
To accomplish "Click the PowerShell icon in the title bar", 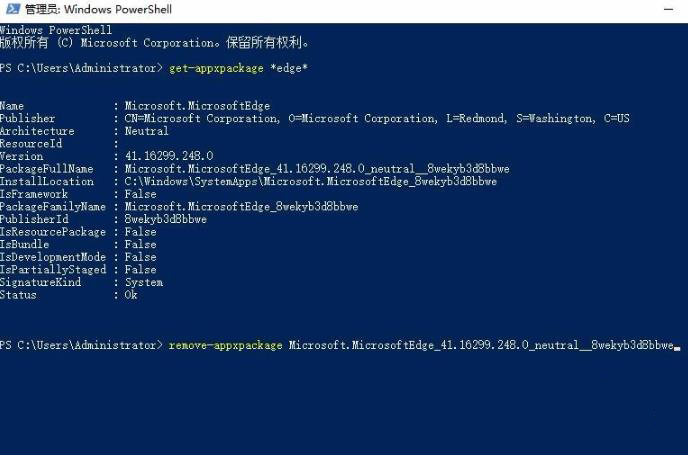I will coord(11,9).
